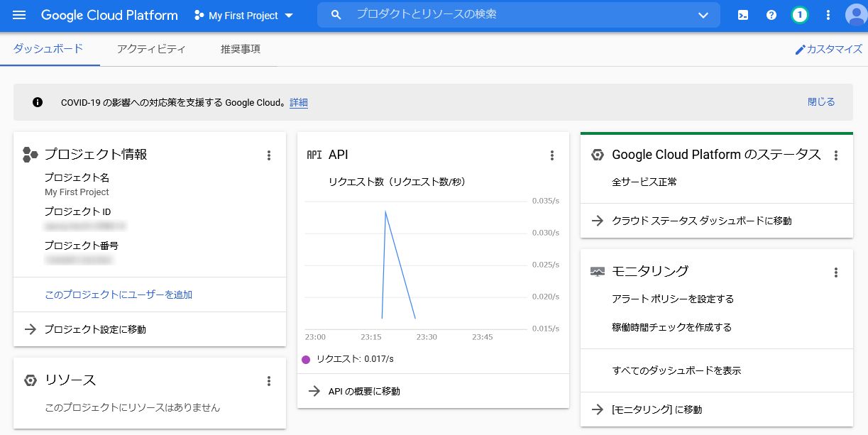868x435 pixels.
Task: Open the 推奨事項 tab
Action: pos(241,49)
